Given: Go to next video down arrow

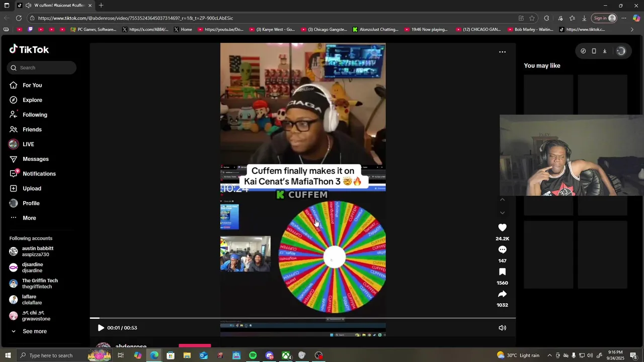Looking at the screenshot, I should click(x=502, y=213).
